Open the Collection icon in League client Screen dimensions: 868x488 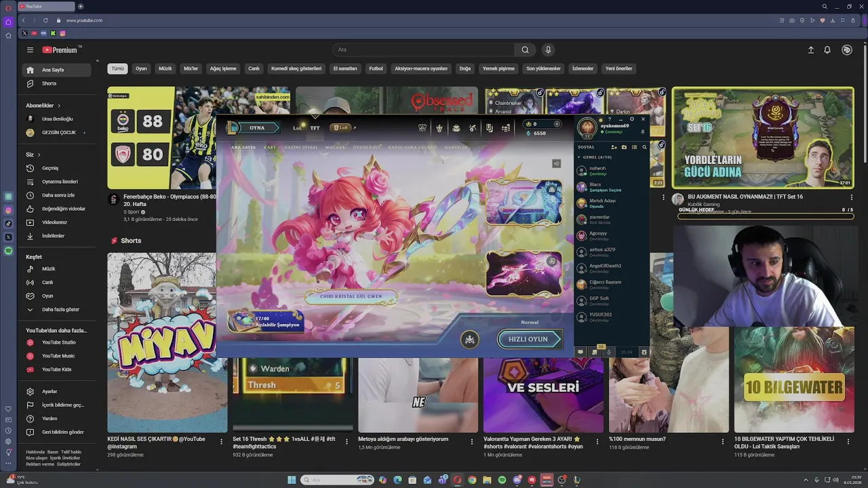click(439, 128)
